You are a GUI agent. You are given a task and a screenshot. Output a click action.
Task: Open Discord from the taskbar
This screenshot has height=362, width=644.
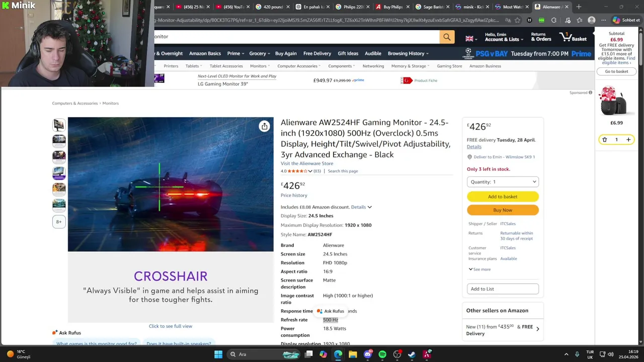point(368,354)
